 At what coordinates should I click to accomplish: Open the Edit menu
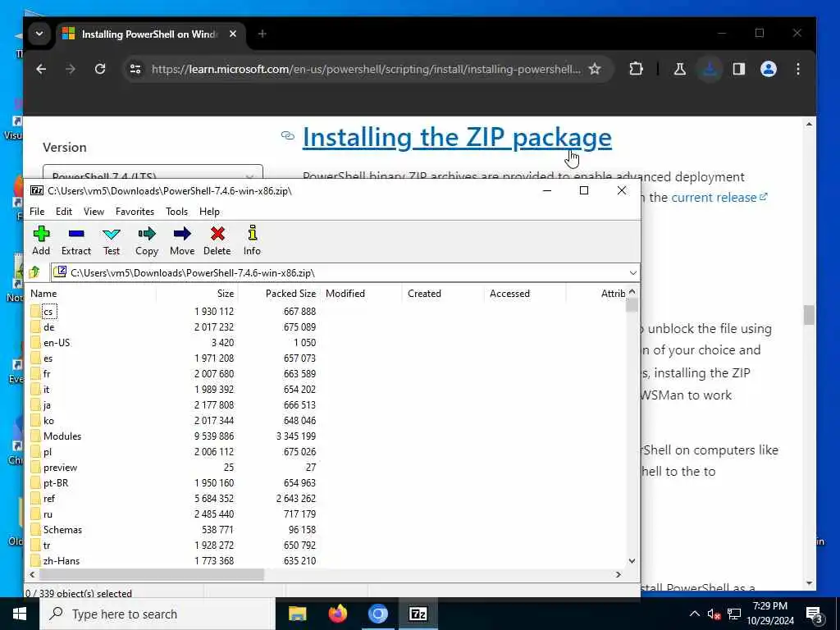point(64,212)
